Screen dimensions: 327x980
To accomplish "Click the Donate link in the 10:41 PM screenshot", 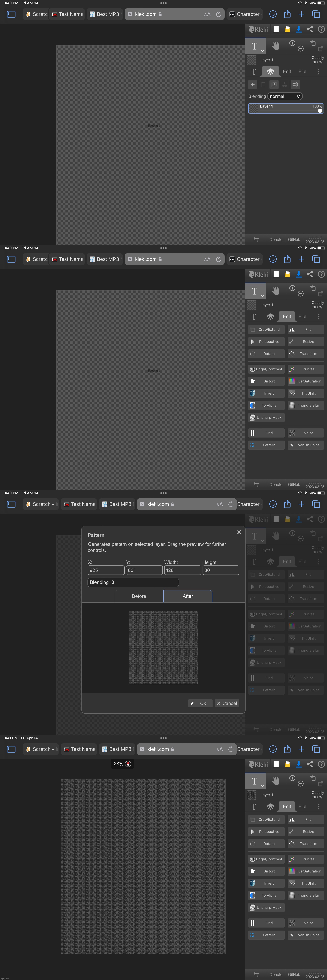I will click(276, 975).
